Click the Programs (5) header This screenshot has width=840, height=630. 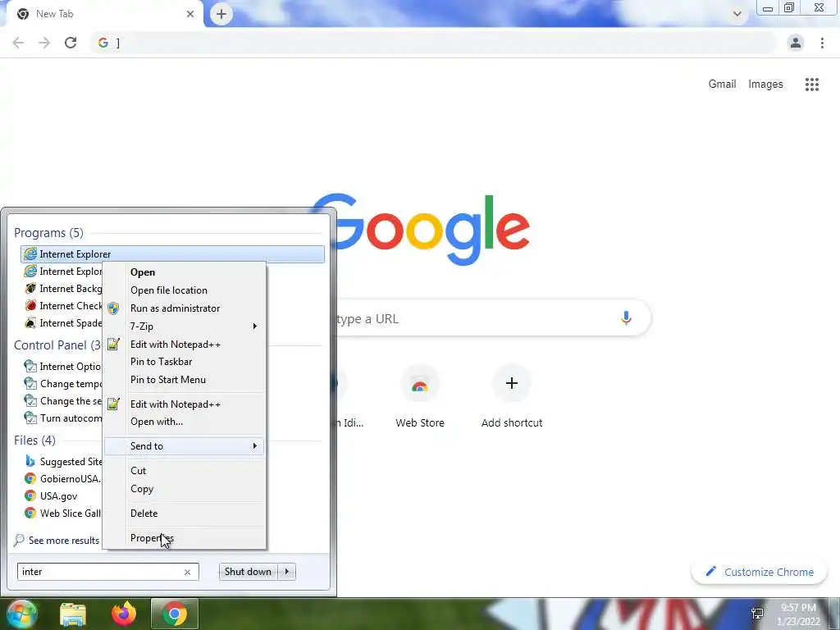pyautogui.click(x=48, y=232)
